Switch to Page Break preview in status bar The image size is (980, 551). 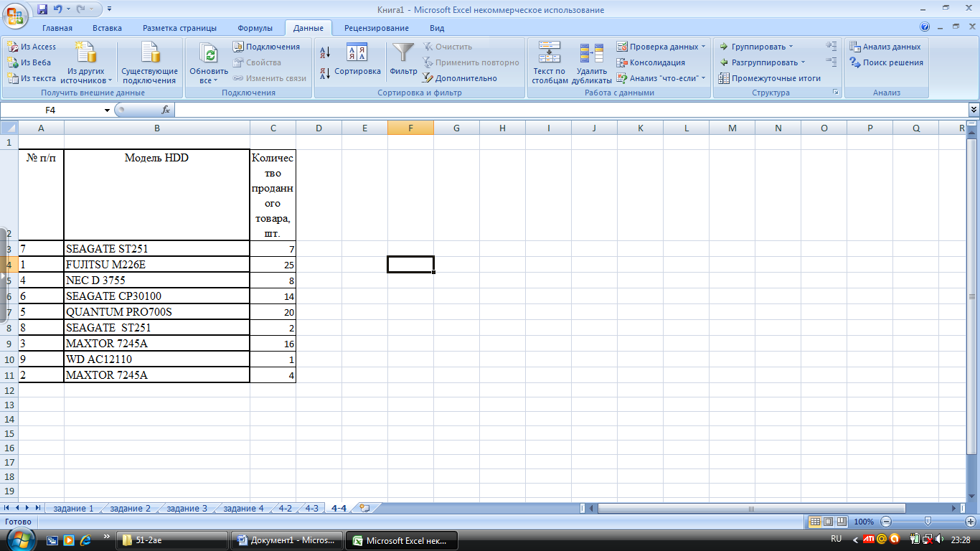point(842,522)
